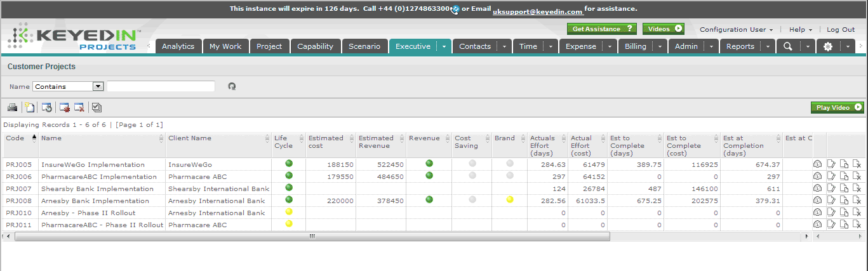Open the Name filter Contains dropdown
Image resolution: width=868 pixels, height=271 pixels.
(69, 86)
